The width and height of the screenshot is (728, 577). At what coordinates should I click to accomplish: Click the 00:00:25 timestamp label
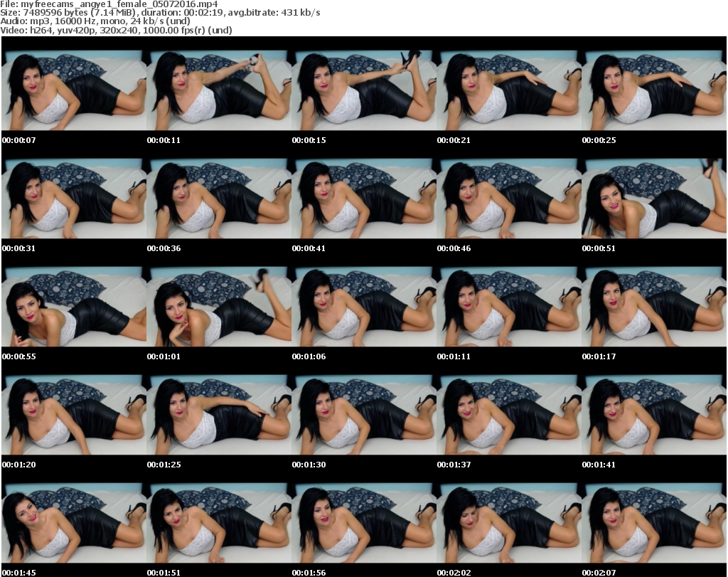599,140
